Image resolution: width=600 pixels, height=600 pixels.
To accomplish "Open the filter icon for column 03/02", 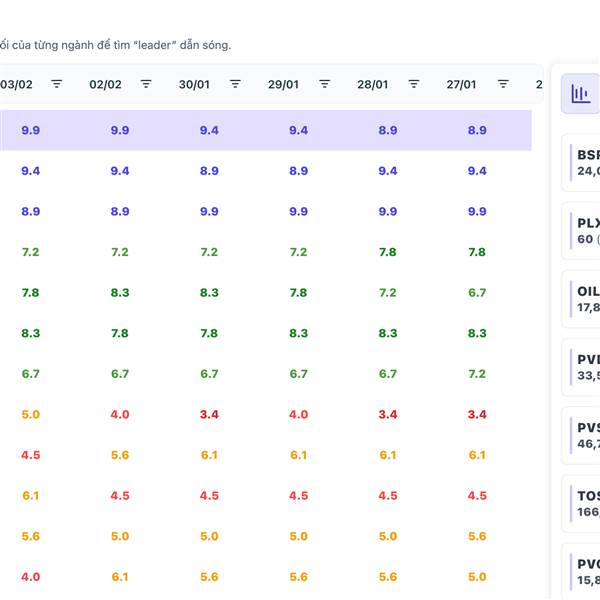I will click(57, 84).
